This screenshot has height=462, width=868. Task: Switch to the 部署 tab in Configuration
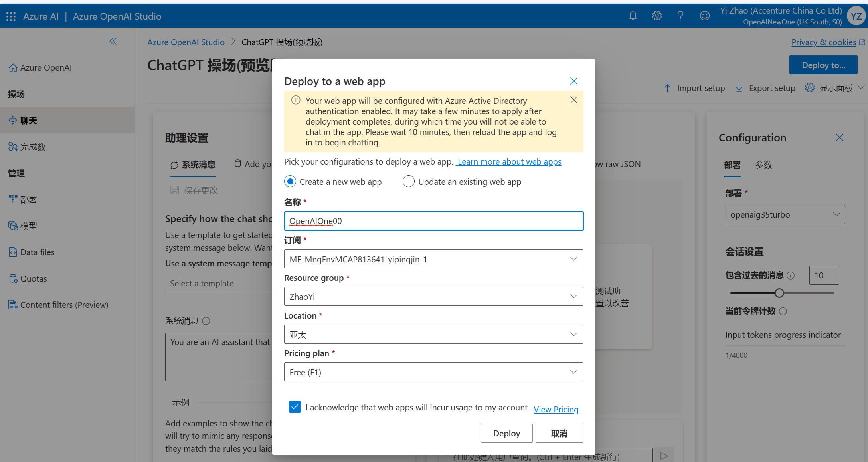point(732,165)
